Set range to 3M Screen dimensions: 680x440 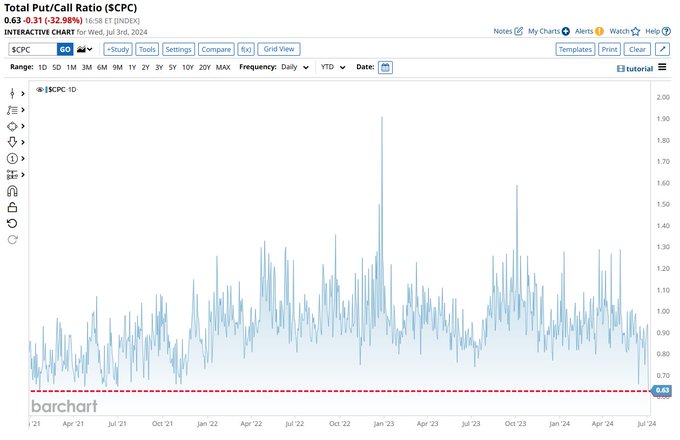pos(87,68)
